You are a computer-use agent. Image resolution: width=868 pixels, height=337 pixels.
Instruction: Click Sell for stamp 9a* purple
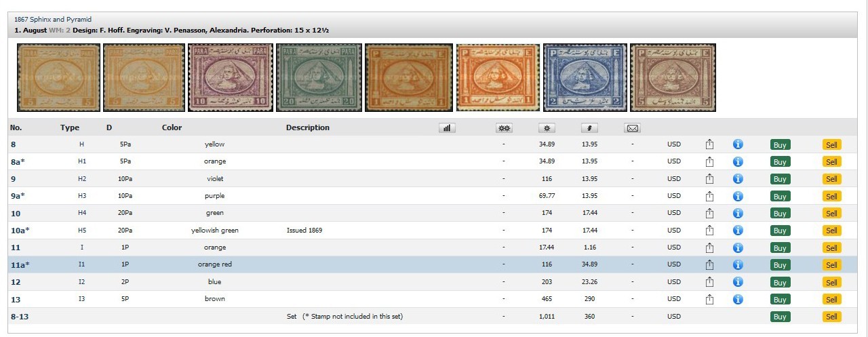click(x=831, y=196)
